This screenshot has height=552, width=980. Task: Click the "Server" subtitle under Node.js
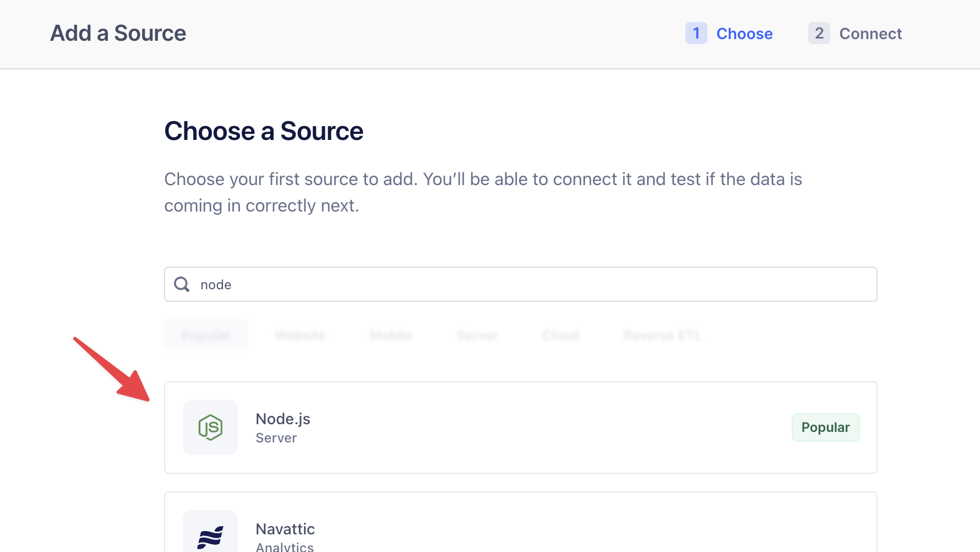(x=276, y=437)
